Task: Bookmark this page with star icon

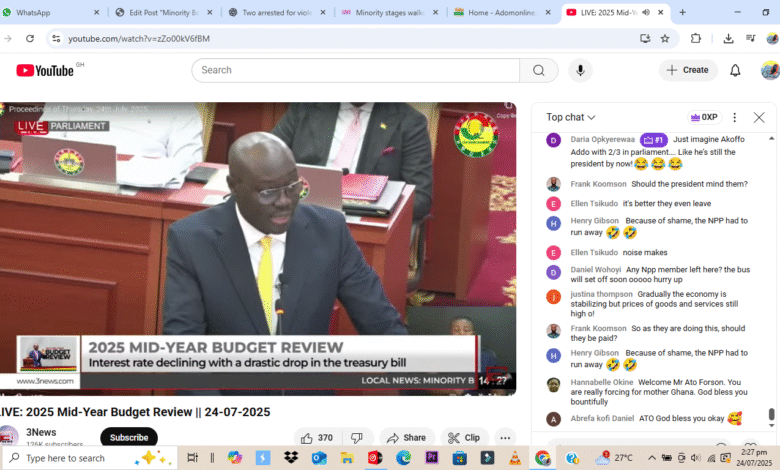Action: pos(665,38)
